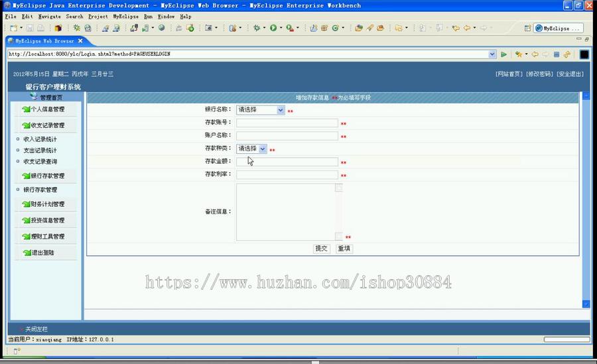Click the 存款金额 input field
The height and width of the screenshot is (364, 597).
[287, 162]
